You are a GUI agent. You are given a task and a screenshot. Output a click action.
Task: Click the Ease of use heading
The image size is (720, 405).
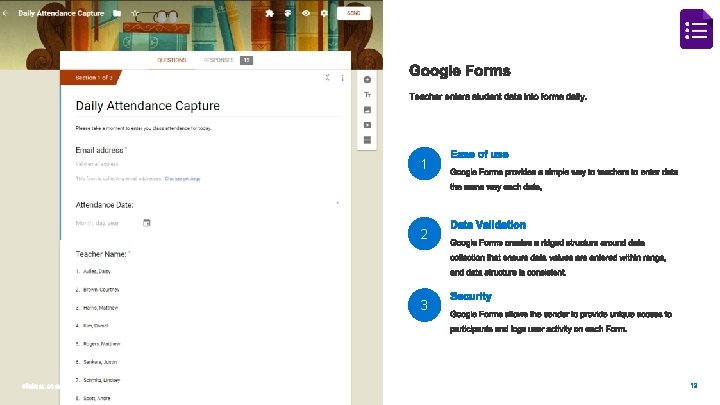[479, 154]
